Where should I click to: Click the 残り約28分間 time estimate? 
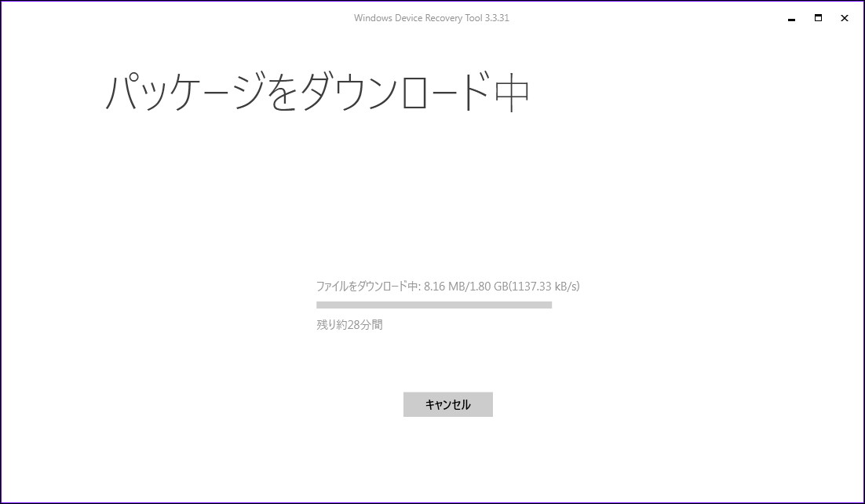[350, 324]
